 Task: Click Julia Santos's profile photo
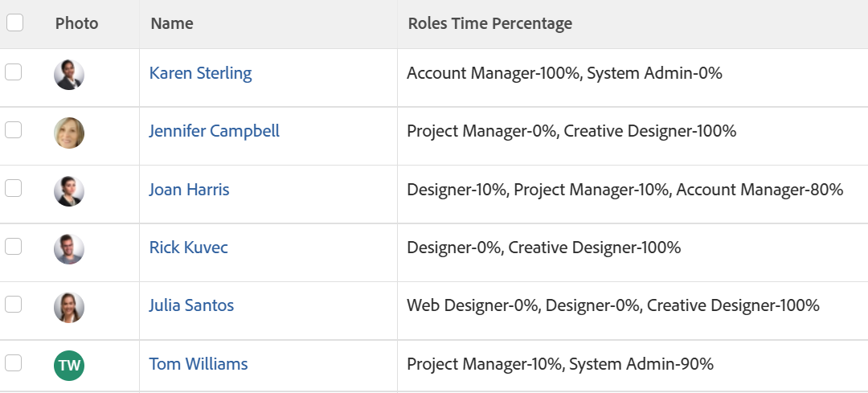[x=69, y=307]
